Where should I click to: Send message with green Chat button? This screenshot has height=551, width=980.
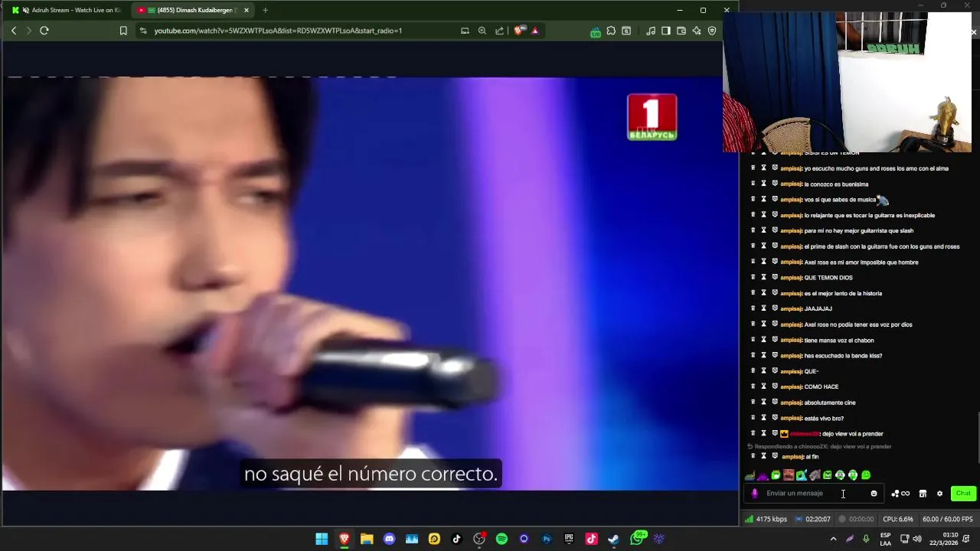[963, 494]
